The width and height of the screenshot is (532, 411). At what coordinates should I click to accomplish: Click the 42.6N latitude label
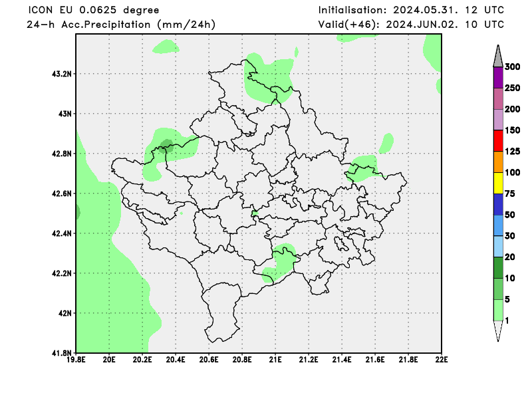point(62,194)
